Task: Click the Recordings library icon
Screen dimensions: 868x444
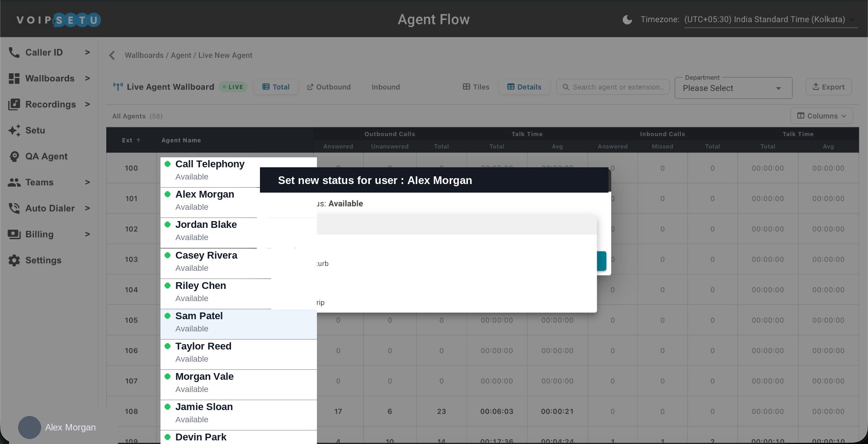Action: tap(14, 104)
